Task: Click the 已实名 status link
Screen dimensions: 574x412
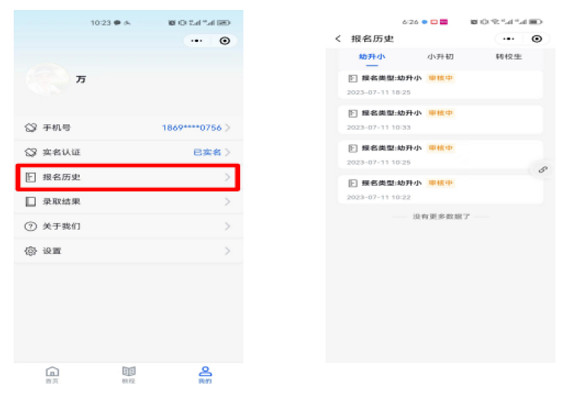Action: coord(207,152)
